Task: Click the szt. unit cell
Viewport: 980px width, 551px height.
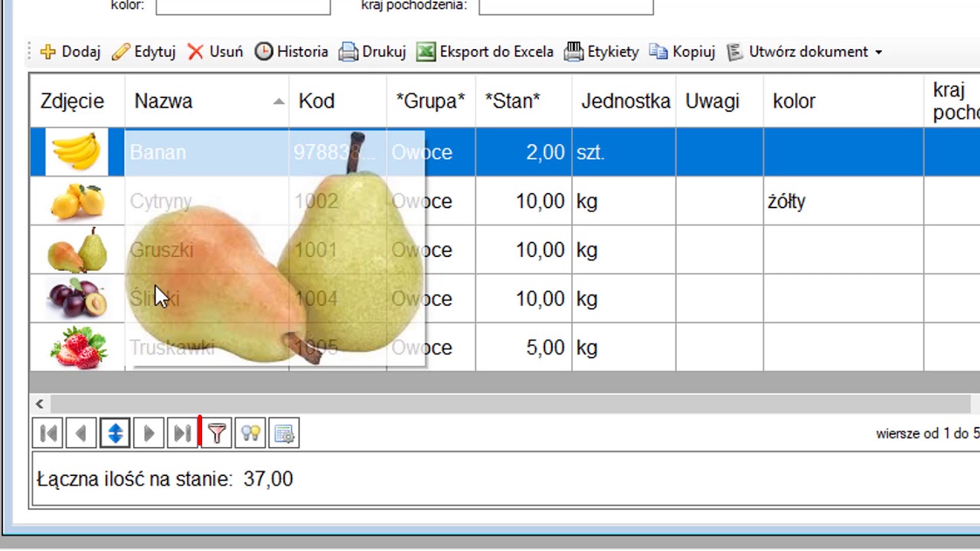Action: pos(624,152)
